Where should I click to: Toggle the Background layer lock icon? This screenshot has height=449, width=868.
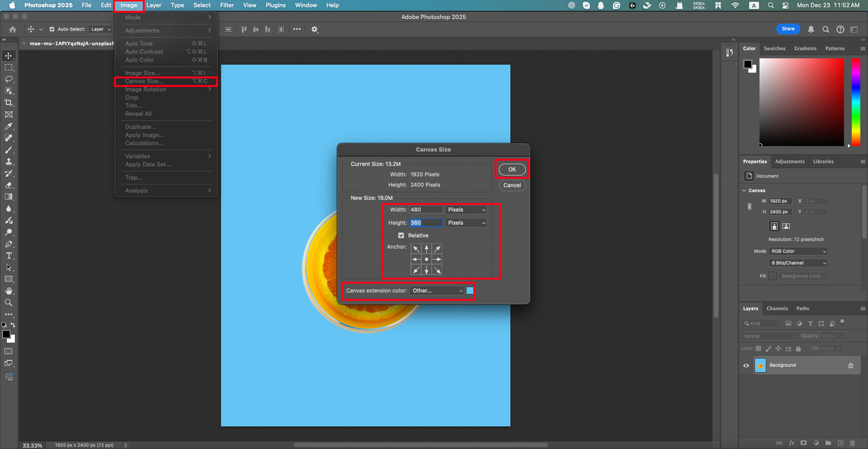click(x=850, y=365)
